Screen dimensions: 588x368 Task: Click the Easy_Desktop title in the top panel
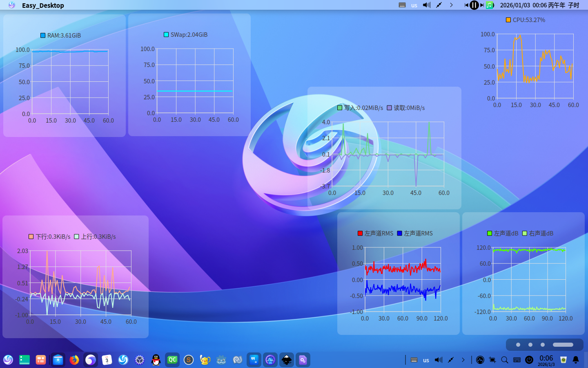[x=43, y=5]
